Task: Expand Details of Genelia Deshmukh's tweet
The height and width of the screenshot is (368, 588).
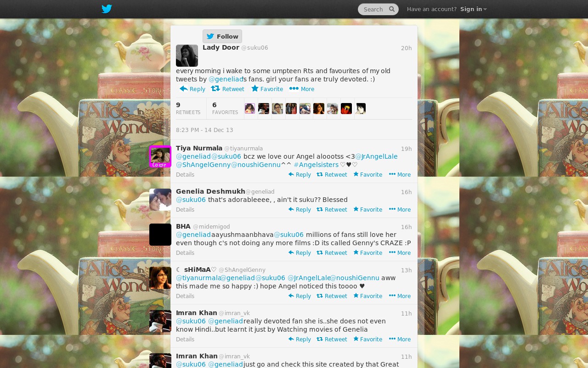Action: click(185, 210)
